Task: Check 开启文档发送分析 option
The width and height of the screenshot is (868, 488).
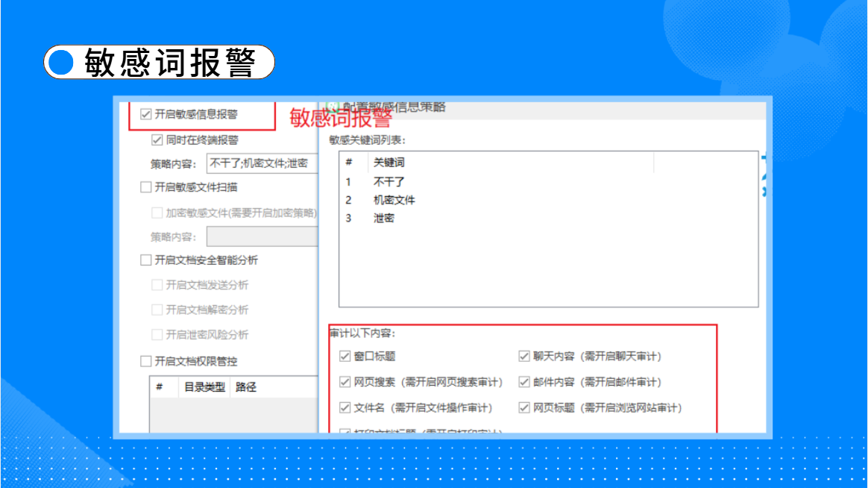Action: click(x=157, y=285)
